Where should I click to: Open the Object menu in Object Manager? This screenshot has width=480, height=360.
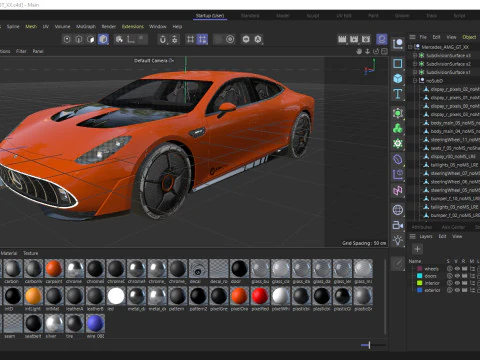469,37
